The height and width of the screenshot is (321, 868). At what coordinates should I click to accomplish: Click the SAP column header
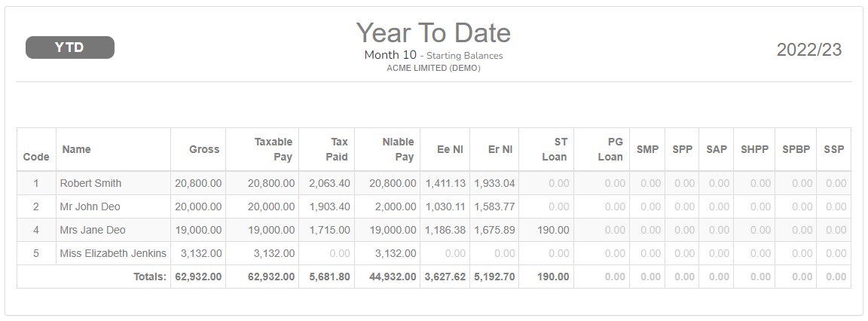point(717,149)
